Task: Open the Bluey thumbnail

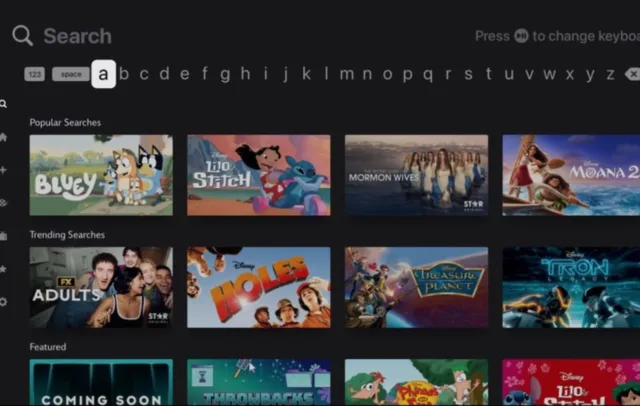Action: [x=101, y=175]
